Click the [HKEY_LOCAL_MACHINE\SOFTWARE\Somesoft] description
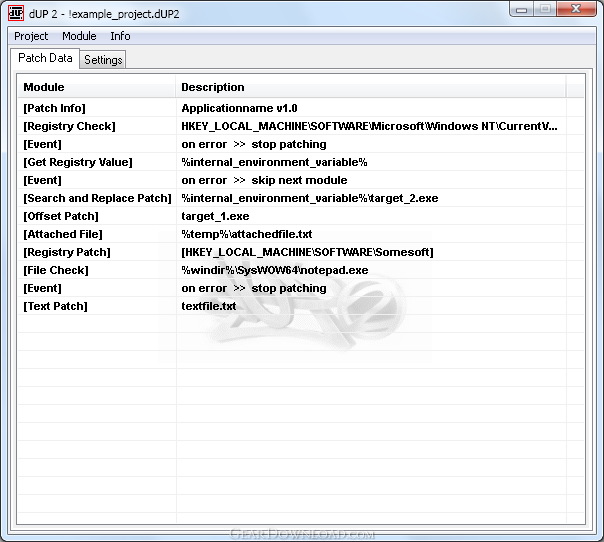Screen dimensions: 604x542 [x=307, y=252]
